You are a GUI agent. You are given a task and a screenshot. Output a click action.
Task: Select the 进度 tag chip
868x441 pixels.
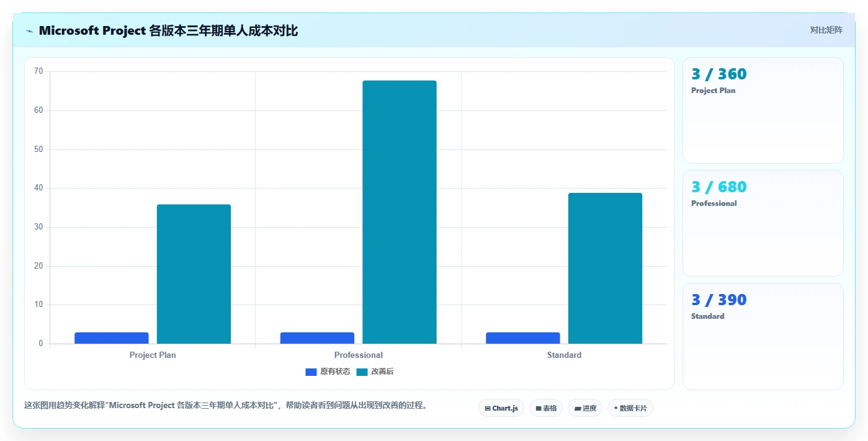[585, 408]
